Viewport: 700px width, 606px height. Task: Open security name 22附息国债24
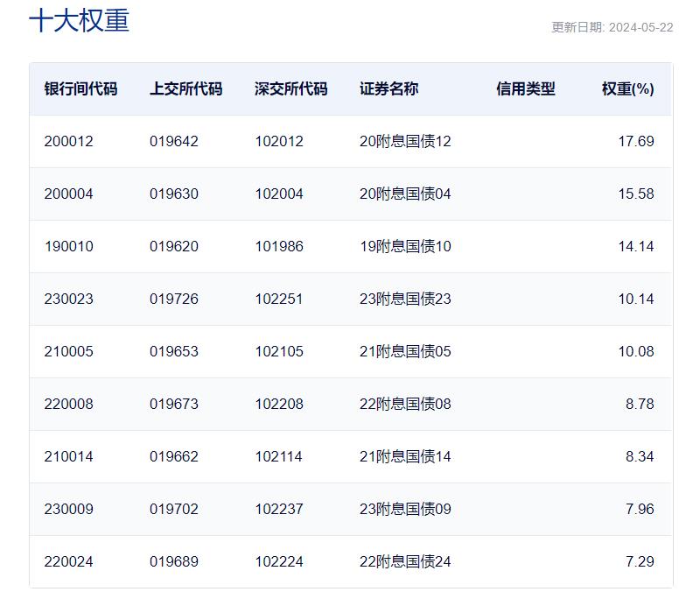[405, 561]
